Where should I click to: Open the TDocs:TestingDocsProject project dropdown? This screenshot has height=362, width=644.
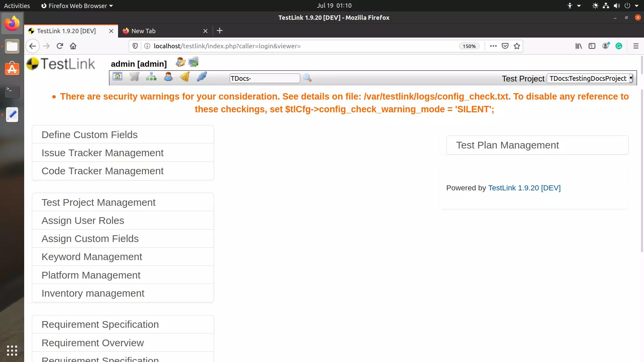pos(590,78)
